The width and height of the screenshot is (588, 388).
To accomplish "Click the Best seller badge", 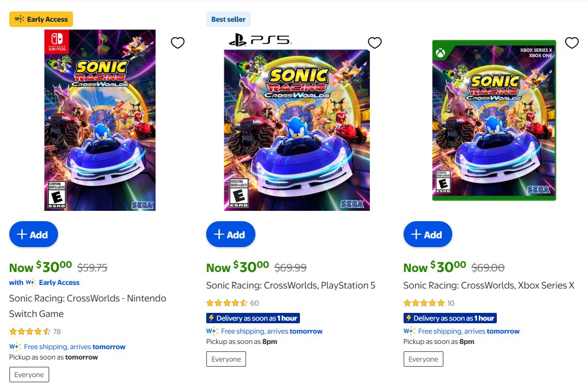I will (228, 19).
